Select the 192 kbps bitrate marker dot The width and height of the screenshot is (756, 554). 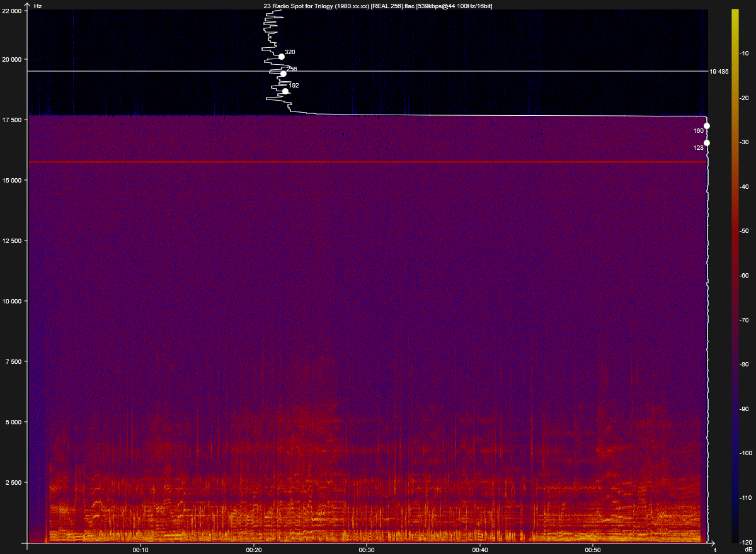click(285, 91)
